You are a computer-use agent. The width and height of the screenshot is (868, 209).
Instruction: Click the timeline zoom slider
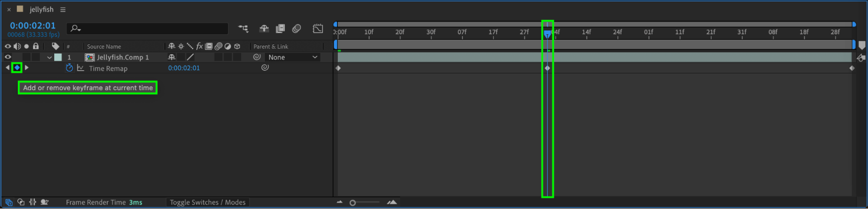point(365,202)
